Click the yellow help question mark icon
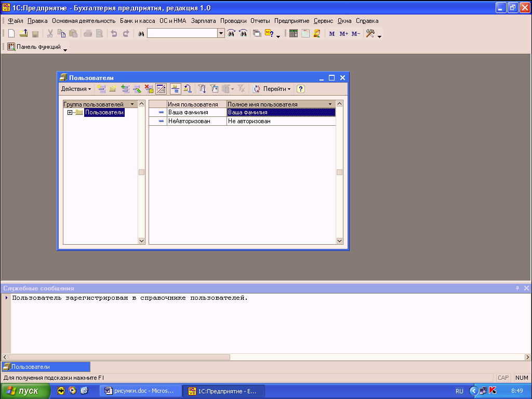 pos(300,89)
